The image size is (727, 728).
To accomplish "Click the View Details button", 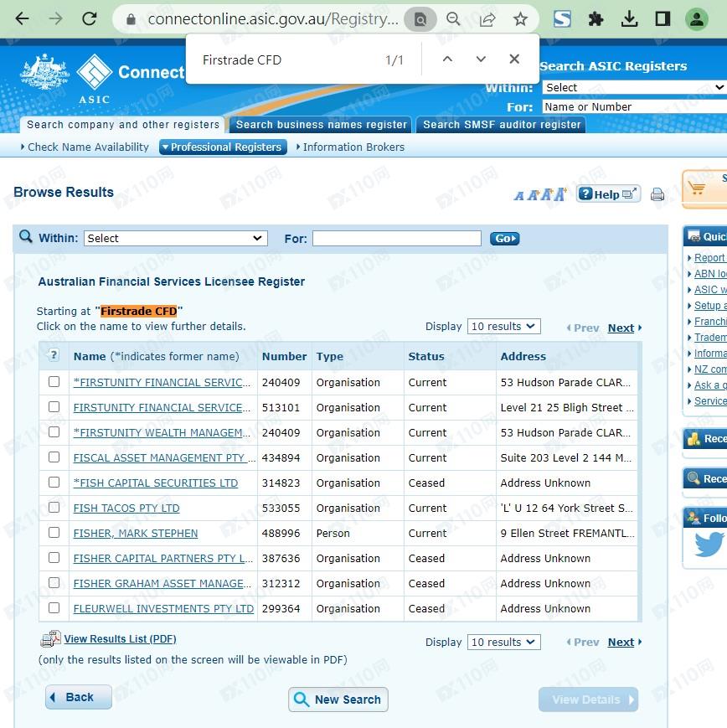I will (x=588, y=700).
